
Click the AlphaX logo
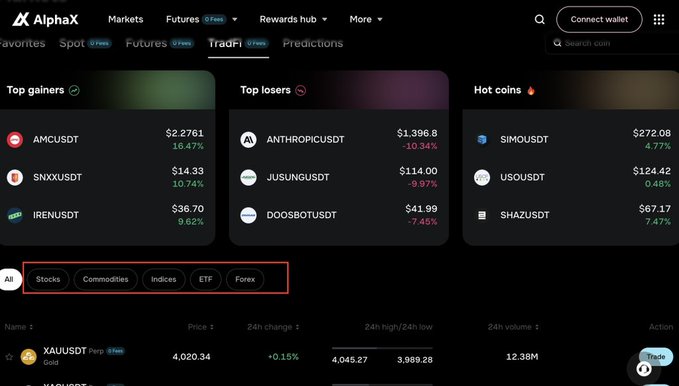(45, 19)
